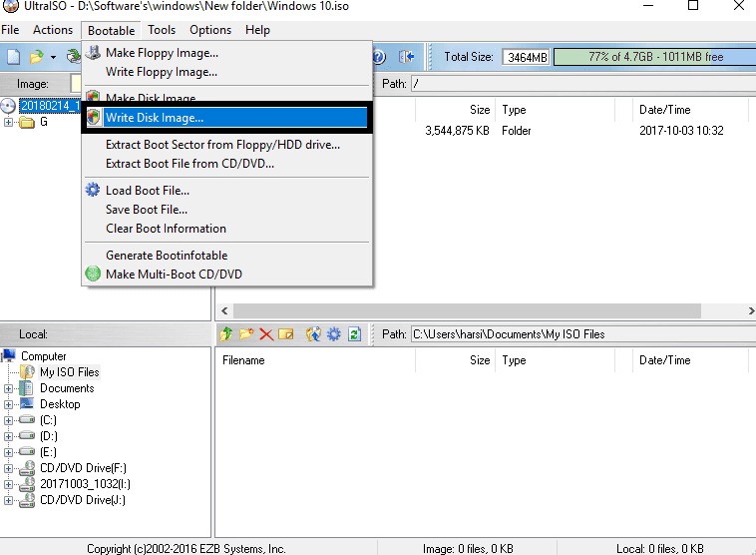Choose Load Boot File...
Screen dimensions: 756x555
pyautogui.click(x=226, y=190)
